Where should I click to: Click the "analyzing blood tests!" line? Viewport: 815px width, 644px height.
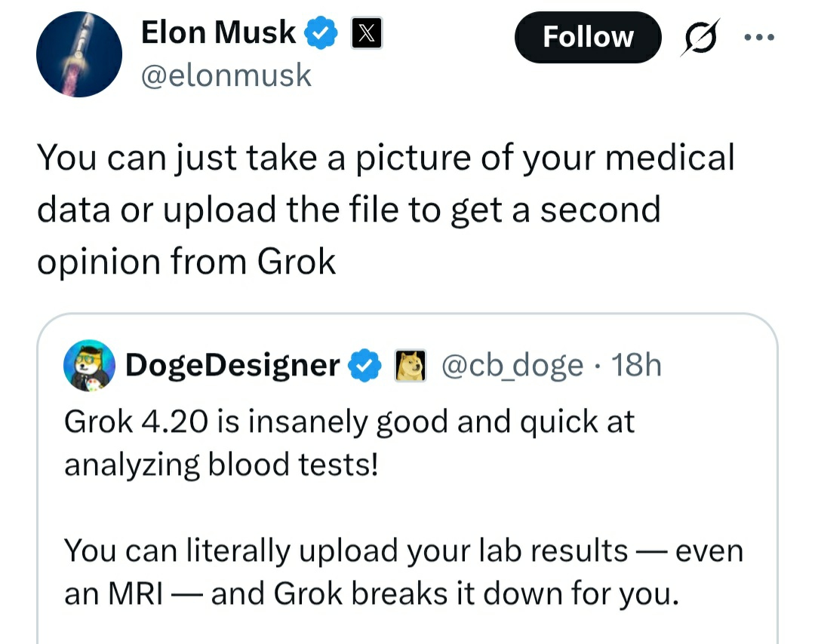point(220,464)
